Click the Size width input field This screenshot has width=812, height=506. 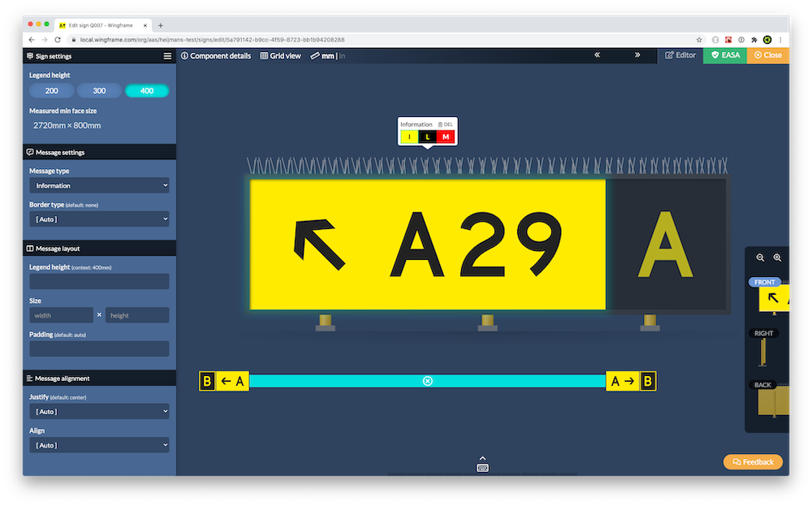[x=62, y=315]
